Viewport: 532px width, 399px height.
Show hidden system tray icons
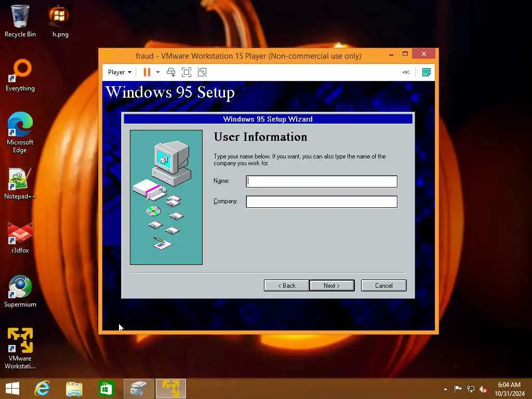click(445, 389)
